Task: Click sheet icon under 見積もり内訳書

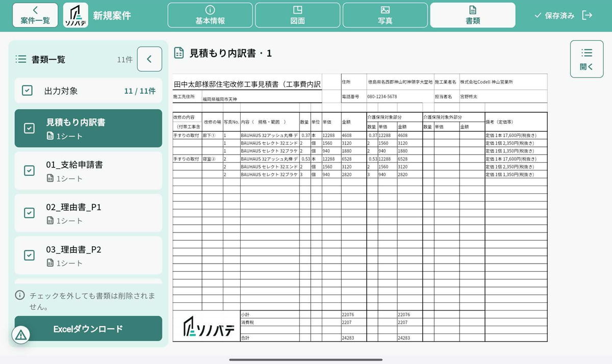Action: 50,136
